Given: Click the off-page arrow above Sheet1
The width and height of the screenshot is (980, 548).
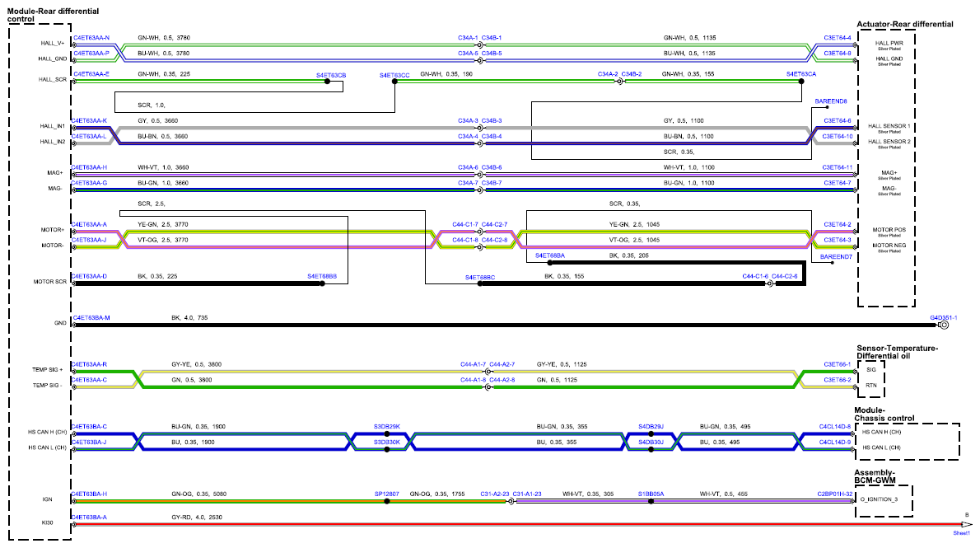Looking at the screenshot, I should [966, 524].
